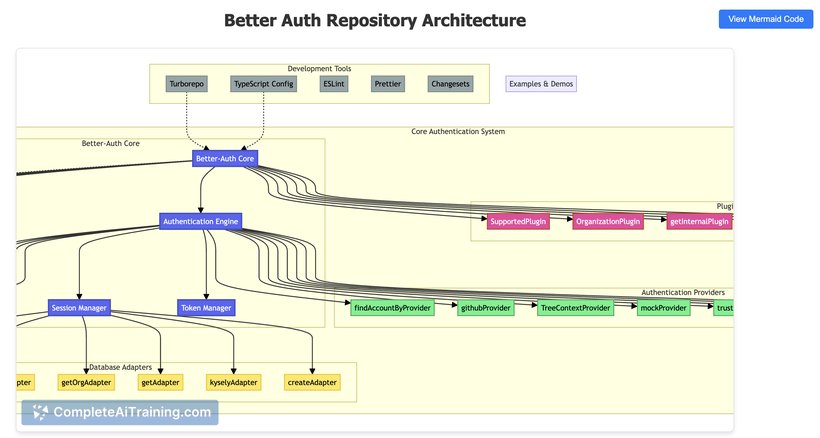Viewport: 820px width, 438px height.
Task: Select the mockProvider node
Action: [664, 308]
